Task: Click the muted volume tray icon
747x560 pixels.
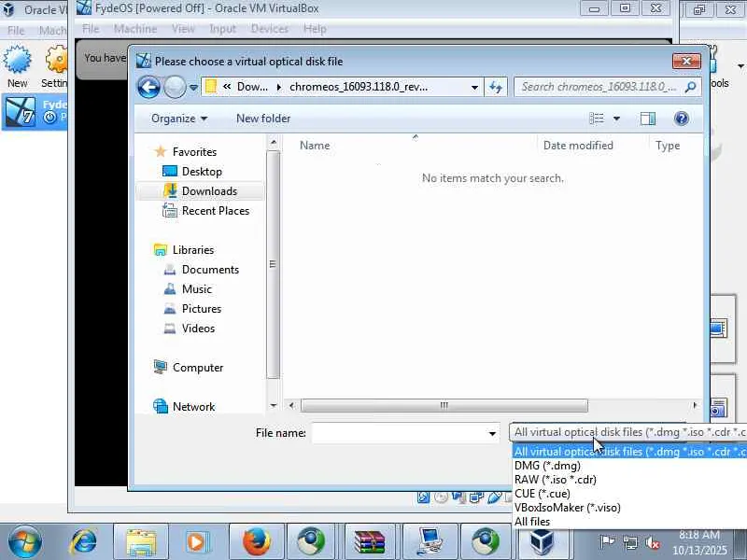Action: click(x=652, y=542)
